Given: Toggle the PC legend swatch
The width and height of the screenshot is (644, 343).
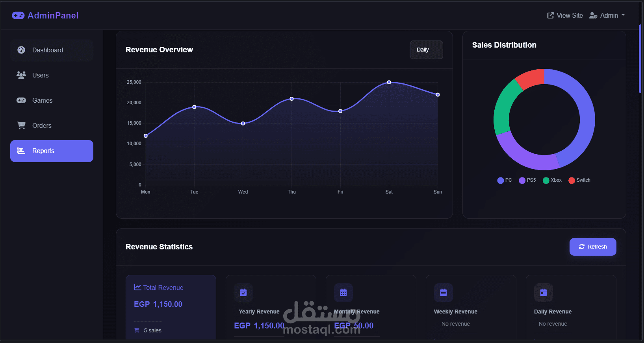Looking at the screenshot, I should [x=501, y=180].
